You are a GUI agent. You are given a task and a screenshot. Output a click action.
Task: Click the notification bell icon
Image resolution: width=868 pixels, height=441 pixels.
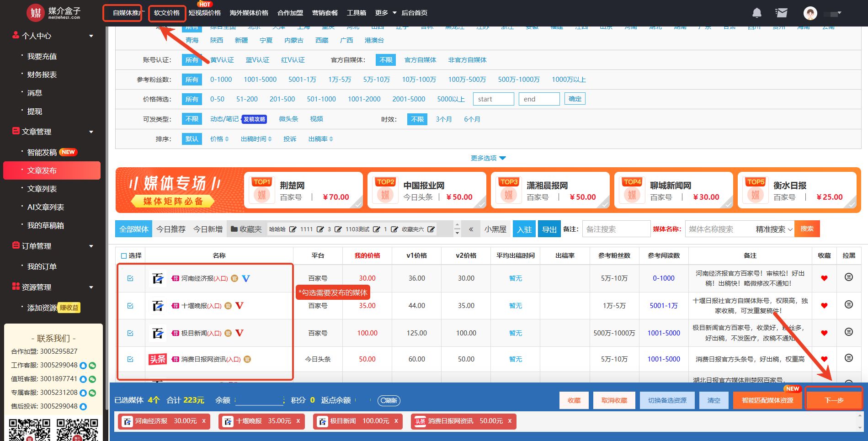[x=757, y=13]
